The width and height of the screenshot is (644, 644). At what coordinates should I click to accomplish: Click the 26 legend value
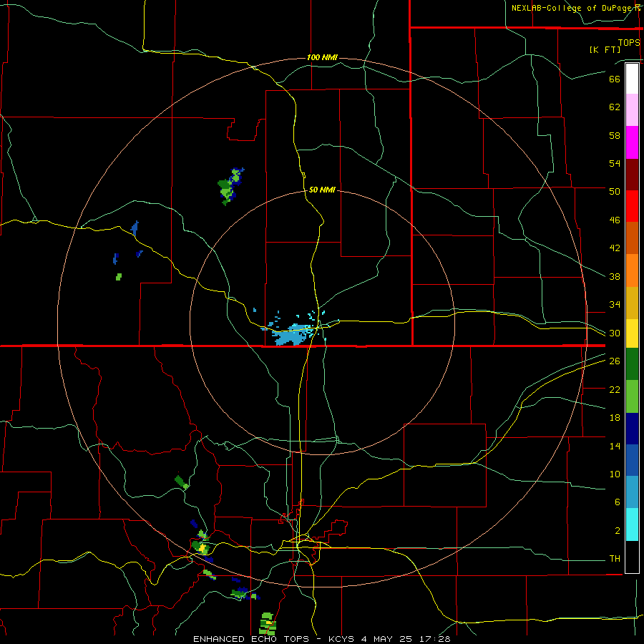pos(615,361)
